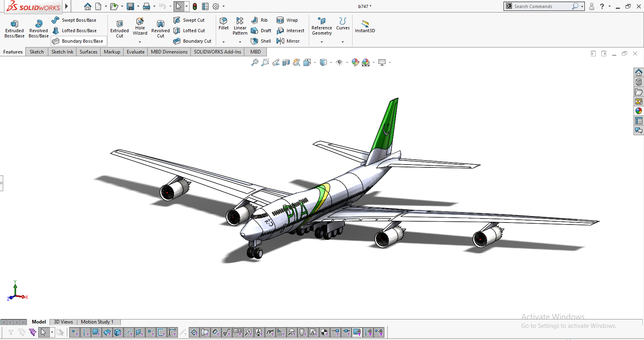The image size is (644, 340).
Task: Click the Rebuild traffic light icon
Action: (x=195, y=6)
